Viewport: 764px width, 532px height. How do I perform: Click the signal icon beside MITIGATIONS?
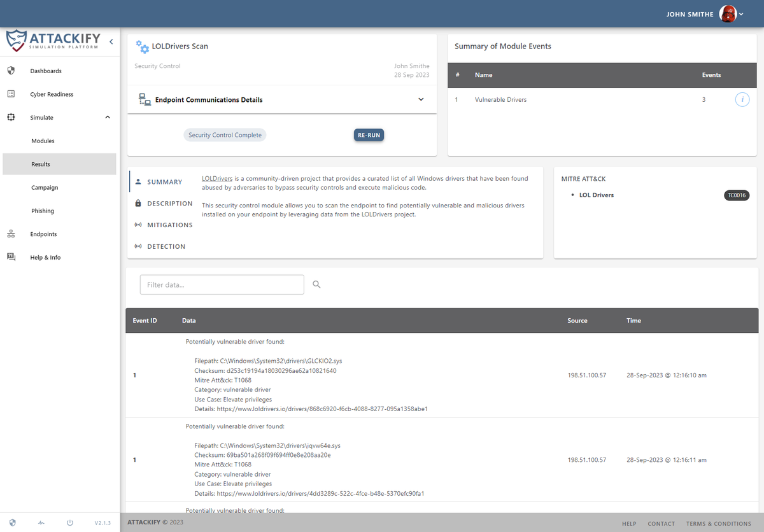tap(138, 225)
